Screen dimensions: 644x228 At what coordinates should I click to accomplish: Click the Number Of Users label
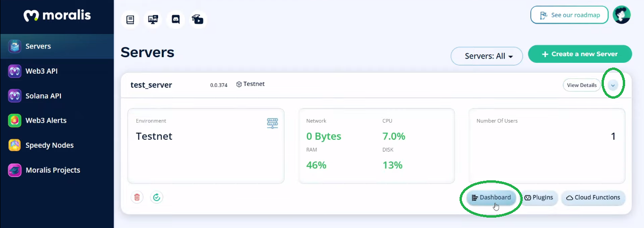click(497, 121)
